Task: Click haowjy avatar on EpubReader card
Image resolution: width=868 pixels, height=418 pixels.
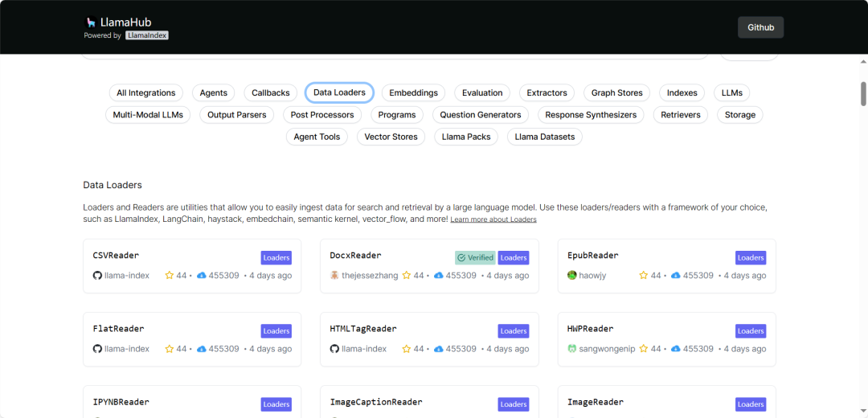Action: [572, 275]
